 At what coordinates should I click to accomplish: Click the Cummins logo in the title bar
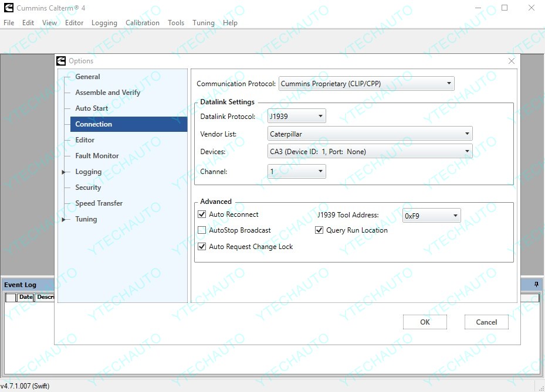[x=8, y=8]
